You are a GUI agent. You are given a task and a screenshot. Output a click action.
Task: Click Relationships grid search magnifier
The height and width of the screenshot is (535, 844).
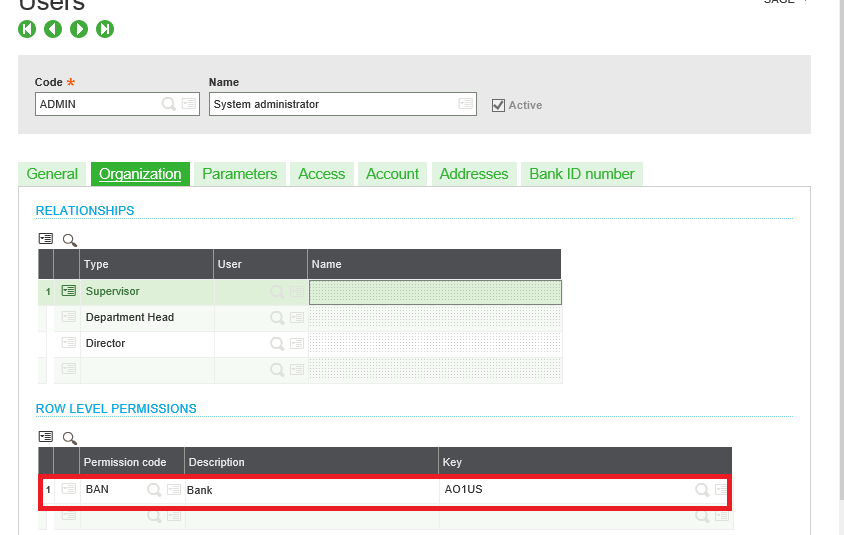(69, 240)
